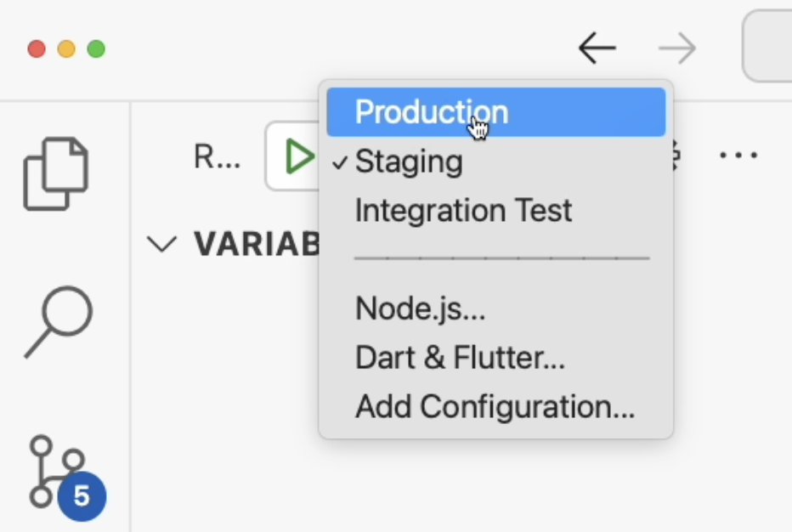Open the more actions ellipsis menu

click(738, 156)
